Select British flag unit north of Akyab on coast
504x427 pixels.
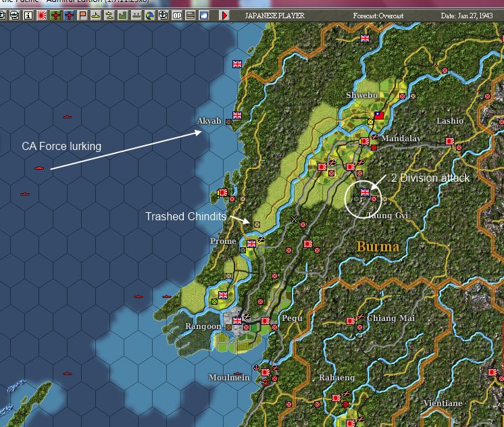(x=237, y=64)
